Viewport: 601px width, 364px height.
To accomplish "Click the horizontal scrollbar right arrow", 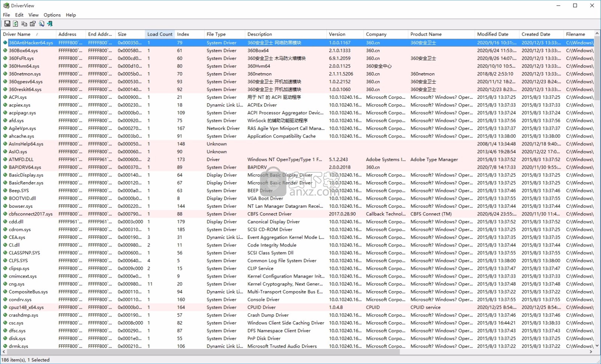I will 591,352.
